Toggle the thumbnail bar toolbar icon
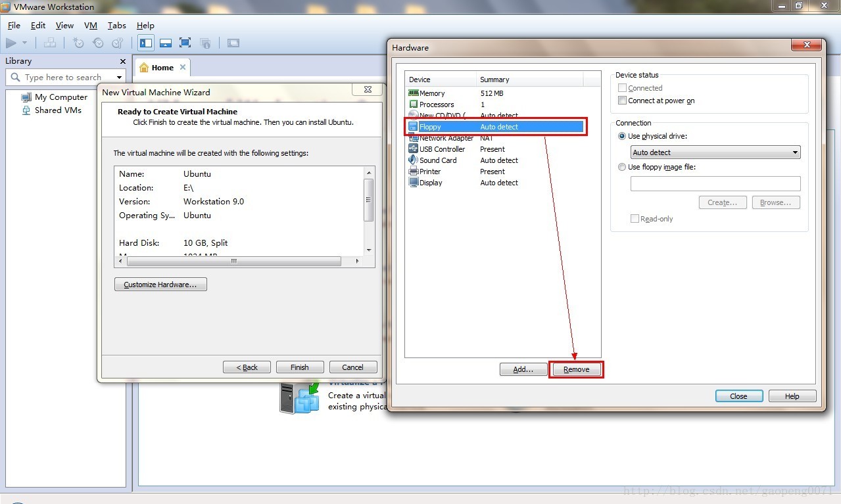The height and width of the screenshot is (504, 841). click(x=166, y=43)
